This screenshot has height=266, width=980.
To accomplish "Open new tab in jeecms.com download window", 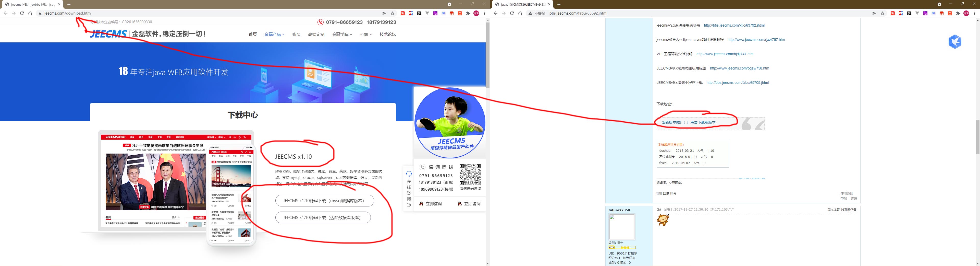I will (x=69, y=5).
